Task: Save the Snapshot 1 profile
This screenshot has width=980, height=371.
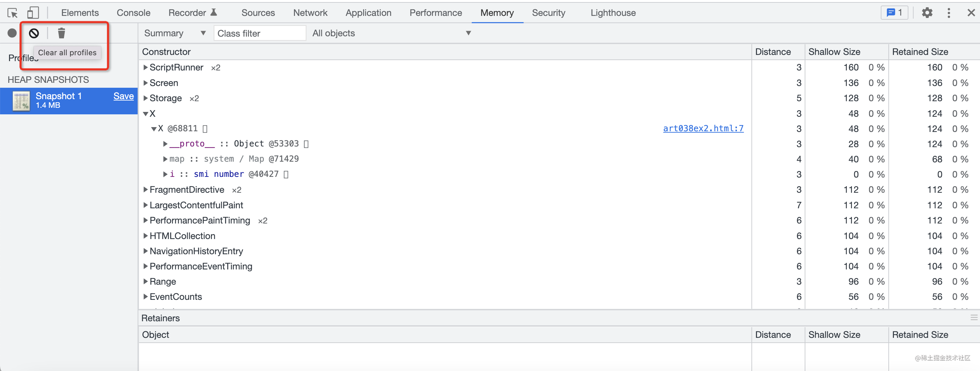Action: (123, 96)
